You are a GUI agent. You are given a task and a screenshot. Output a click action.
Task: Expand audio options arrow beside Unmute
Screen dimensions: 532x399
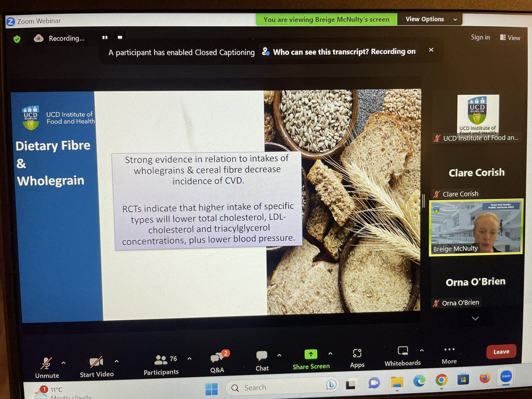pyautogui.click(x=63, y=363)
